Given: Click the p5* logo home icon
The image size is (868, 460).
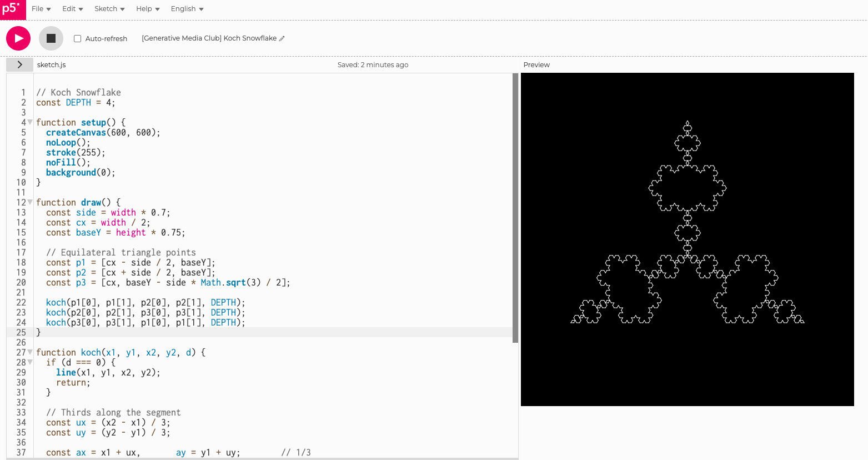Looking at the screenshot, I should (x=13, y=9).
